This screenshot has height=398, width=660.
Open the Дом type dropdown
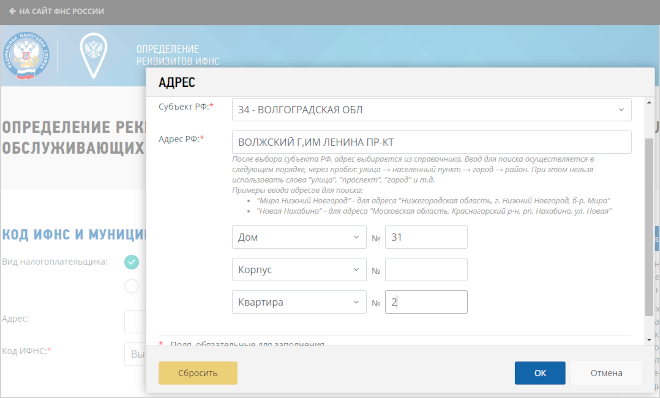299,237
